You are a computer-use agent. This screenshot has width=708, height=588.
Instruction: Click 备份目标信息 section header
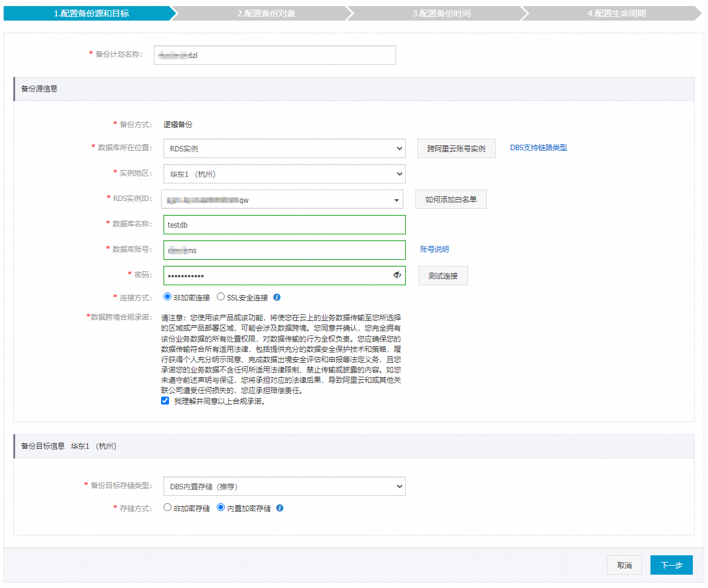click(354, 446)
